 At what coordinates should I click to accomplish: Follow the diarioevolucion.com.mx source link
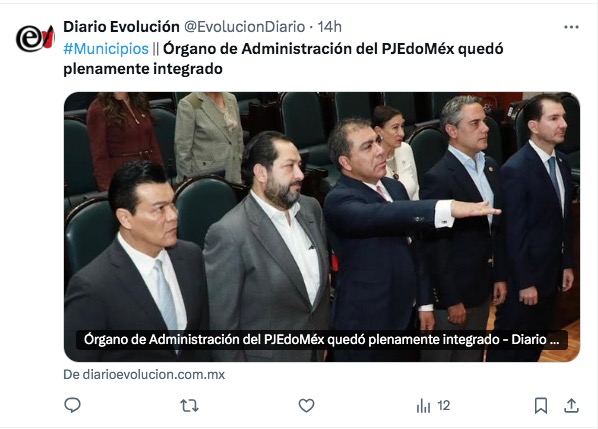[x=144, y=374]
